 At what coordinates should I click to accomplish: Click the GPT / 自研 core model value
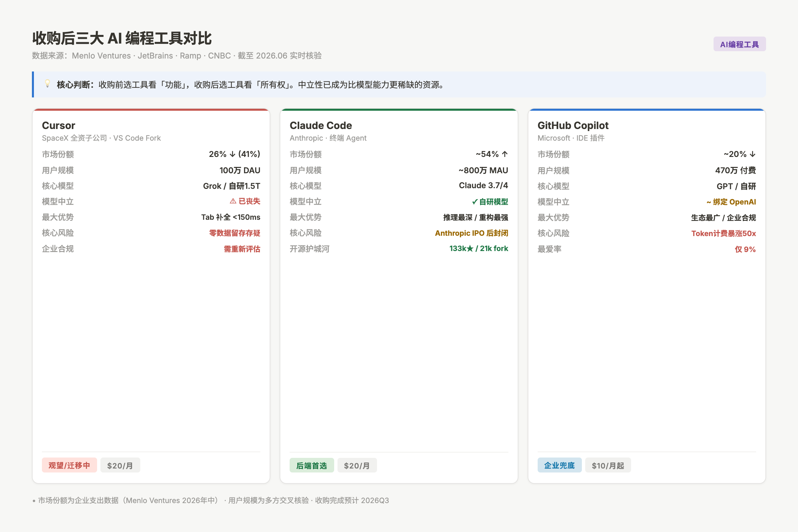pos(736,186)
